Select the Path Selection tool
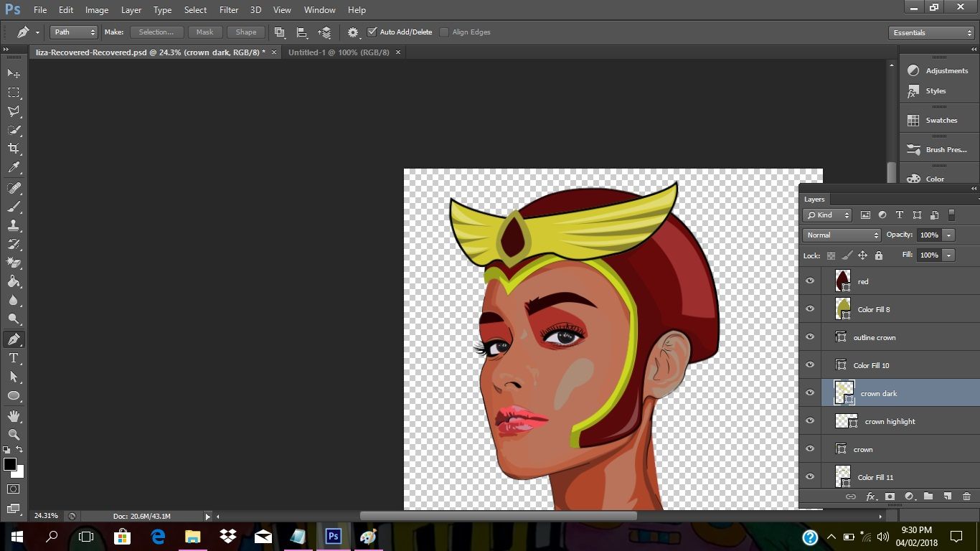 point(14,377)
